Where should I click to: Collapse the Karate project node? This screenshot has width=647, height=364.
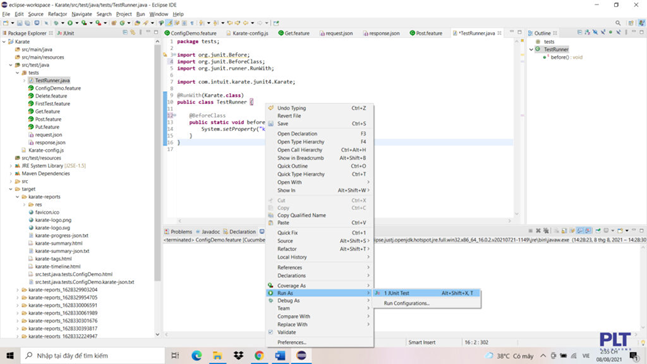[4, 42]
